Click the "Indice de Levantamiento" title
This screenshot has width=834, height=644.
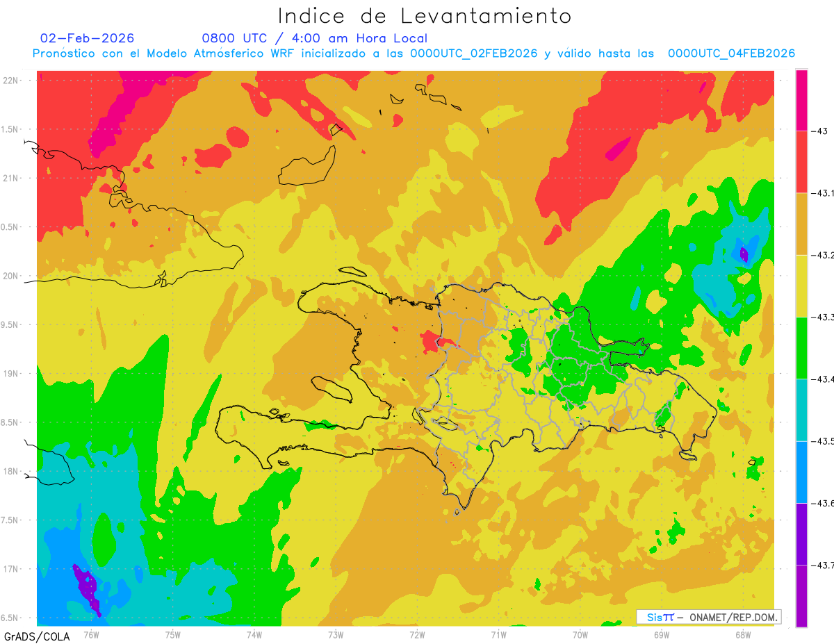click(425, 15)
